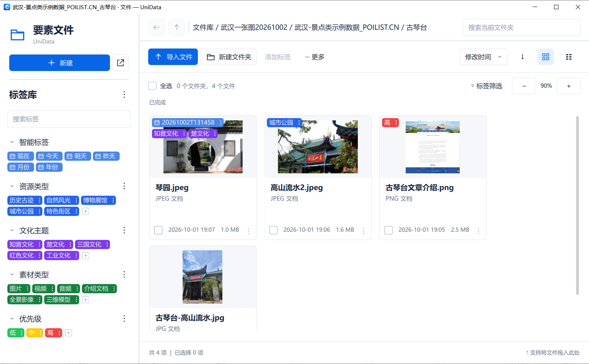Viewport: 589px width, 364px height.
Task: Select the 古琴台文章介绍.png checkbox
Action: point(388,230)
